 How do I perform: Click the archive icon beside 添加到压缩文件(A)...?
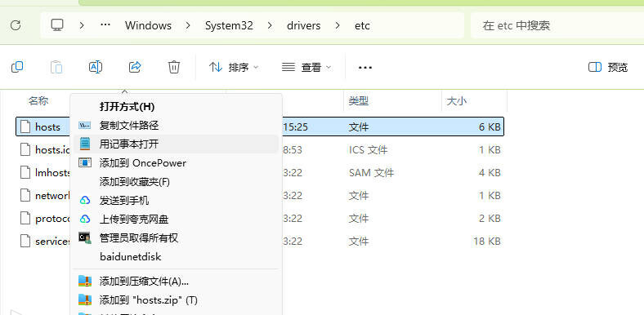tap(85, 281)
